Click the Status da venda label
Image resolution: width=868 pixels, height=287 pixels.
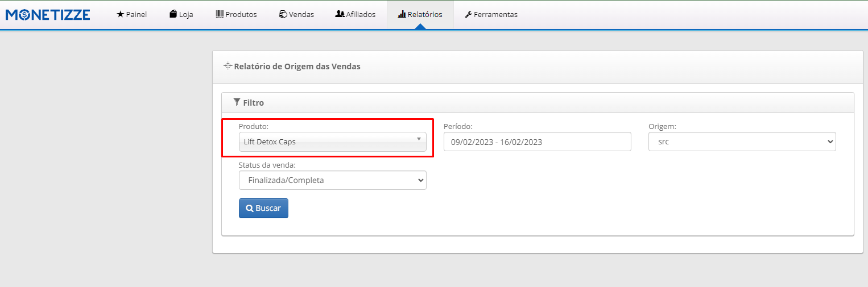[267, 165]
